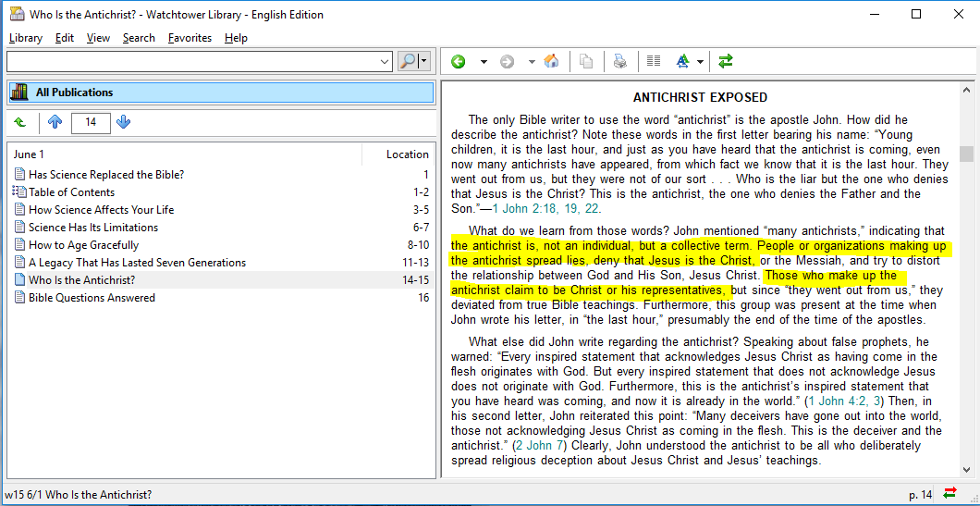Viewport: 980px width, 506px height.
Task: Click the 2 John 7 scripture link
Action: (540, 446)
